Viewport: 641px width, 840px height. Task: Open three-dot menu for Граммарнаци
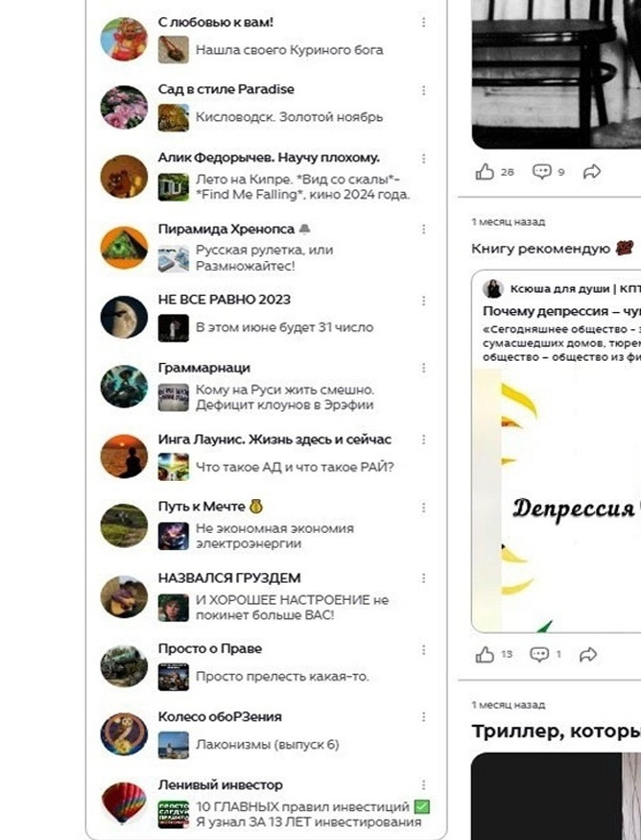[423, 368]
